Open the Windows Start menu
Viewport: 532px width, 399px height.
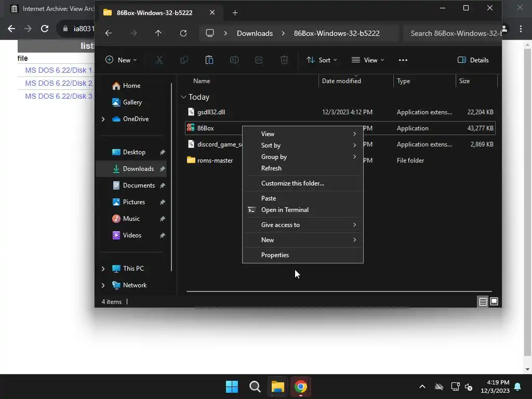232,387
